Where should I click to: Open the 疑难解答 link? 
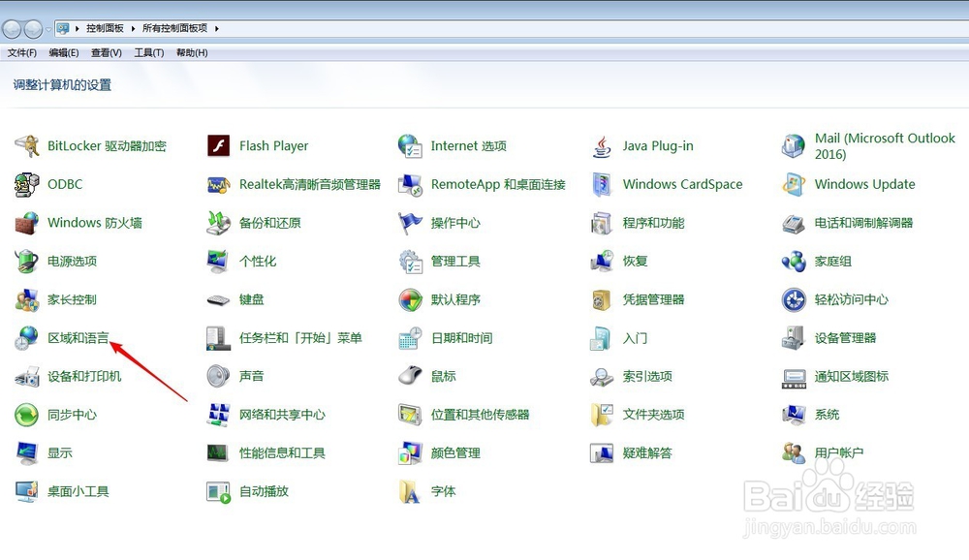click(647, 452)
